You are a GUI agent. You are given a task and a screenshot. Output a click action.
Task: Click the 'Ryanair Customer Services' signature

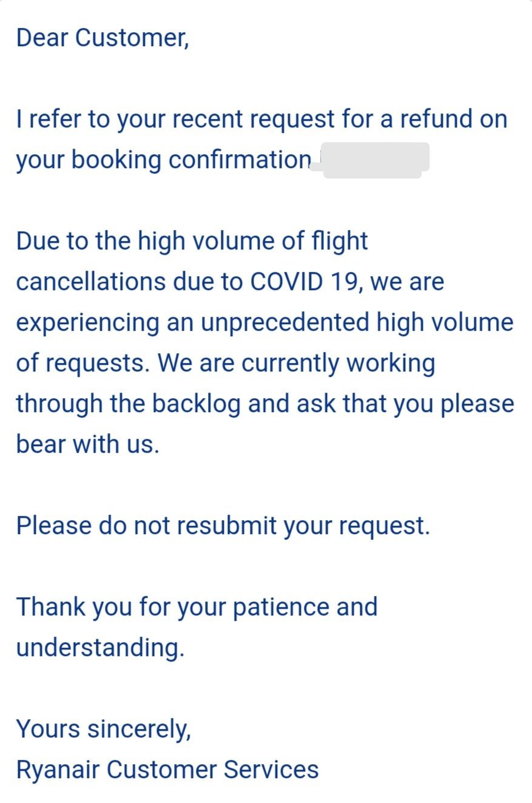click(x=167, y=770)
